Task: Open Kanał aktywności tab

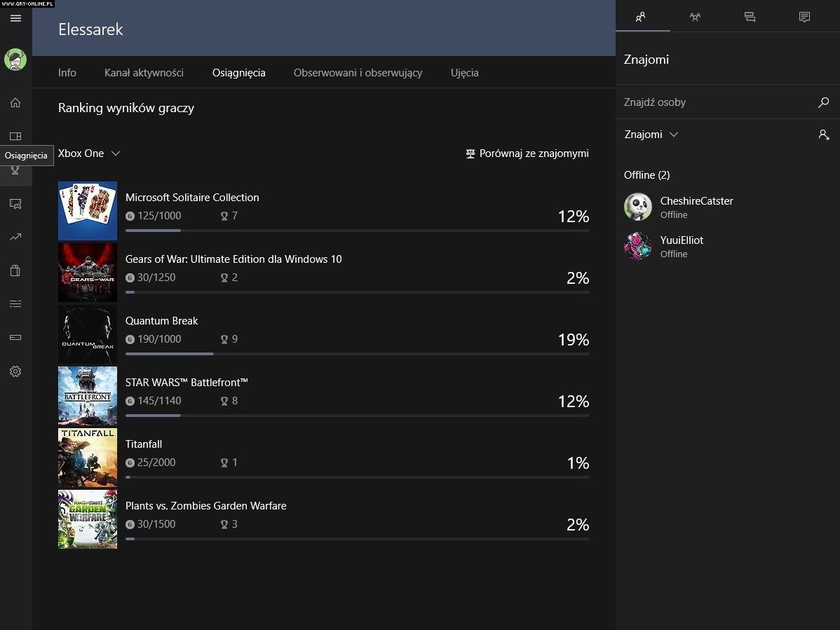Action: [144, 73]
